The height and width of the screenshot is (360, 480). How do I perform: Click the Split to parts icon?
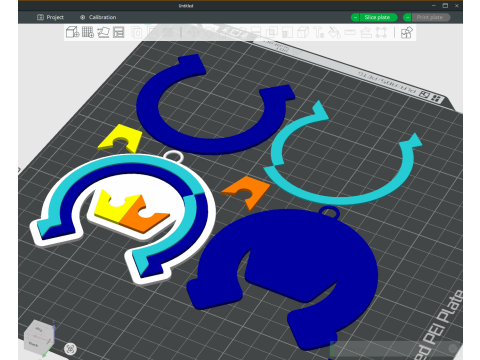click(153, 32)
